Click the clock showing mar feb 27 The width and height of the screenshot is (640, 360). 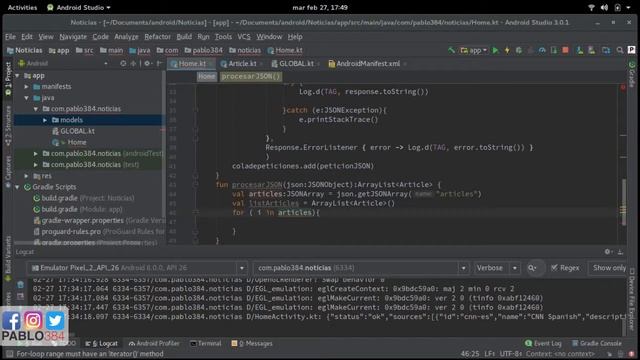pos(320,7)
